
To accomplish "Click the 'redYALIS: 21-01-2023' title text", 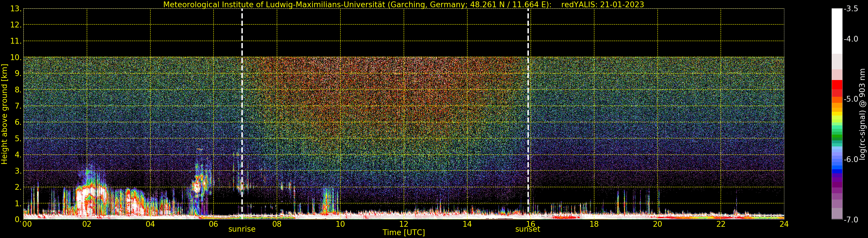I will click(602, 4).
